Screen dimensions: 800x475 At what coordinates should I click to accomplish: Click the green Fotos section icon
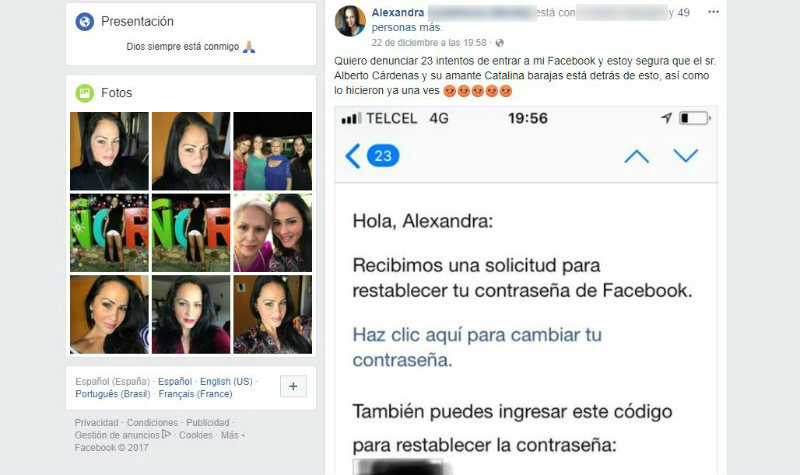click(x=85, y=93)
